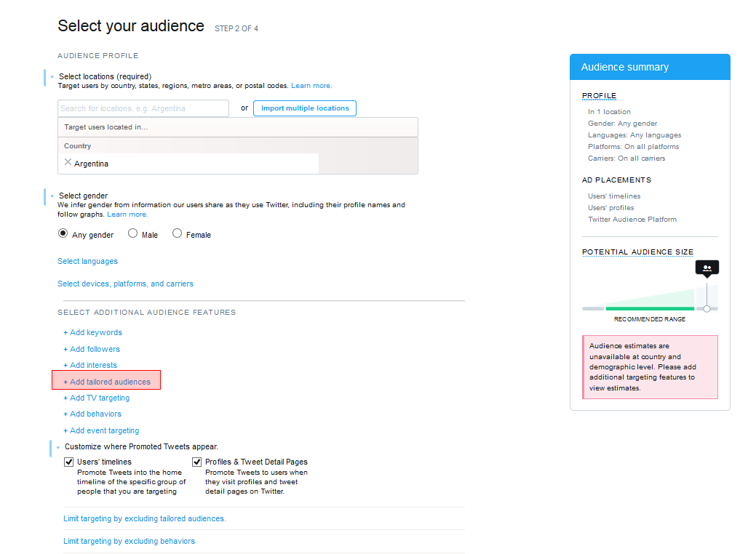
Task: Click the potential audience size slider handle
Action: pyautogui.click(x=707, y=309)
